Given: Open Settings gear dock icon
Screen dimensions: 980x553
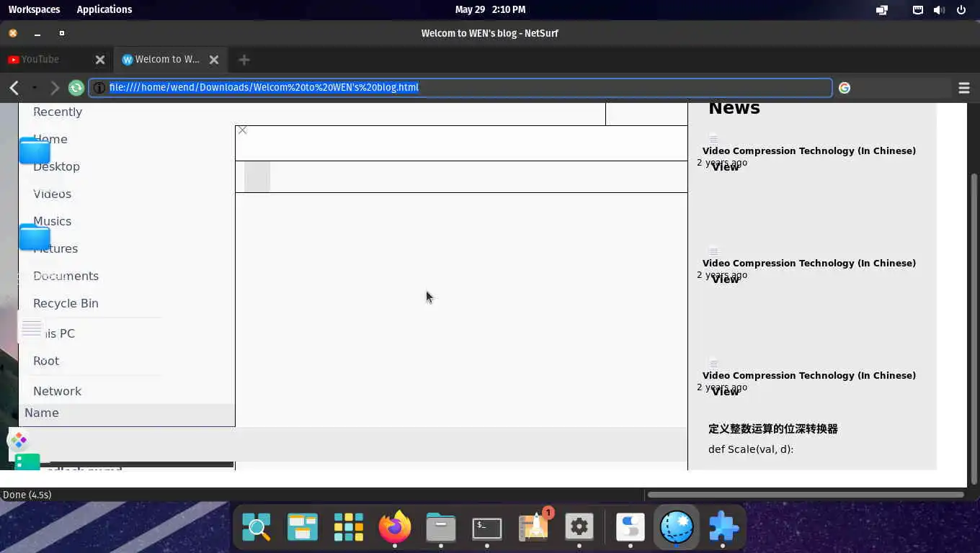Looking at the screenshot, I should [x=579, y=527].
